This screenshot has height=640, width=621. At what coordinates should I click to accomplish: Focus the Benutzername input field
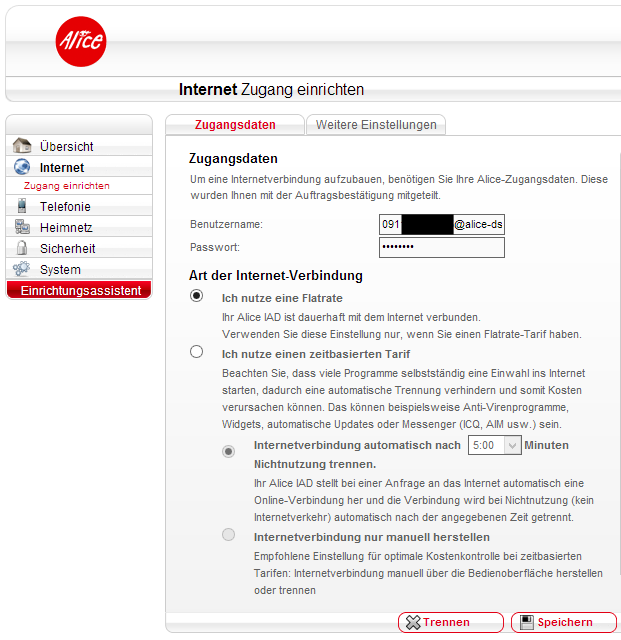tap(442, 224)
